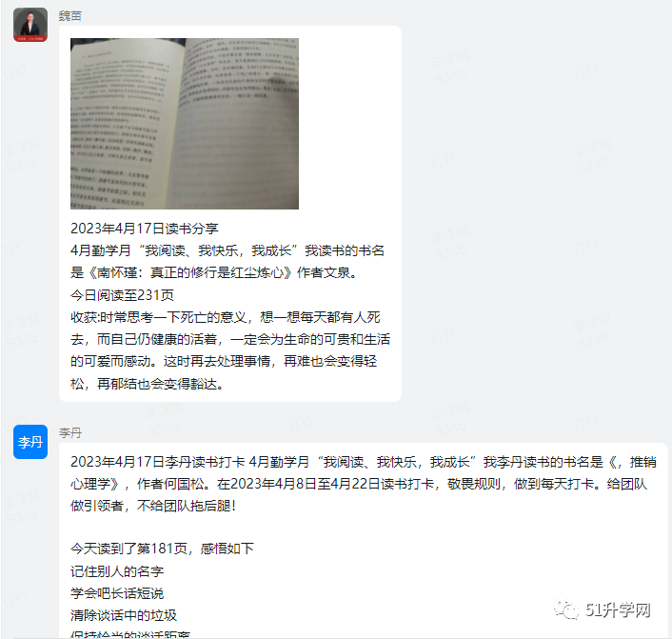
Task: Click the book title 《南怀瑾：真正的修行是红尘炼心》
Action: pyautogui.click(x=189, y=272)
